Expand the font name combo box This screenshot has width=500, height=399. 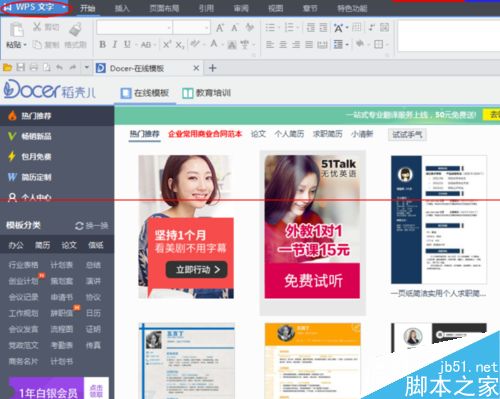135,27
